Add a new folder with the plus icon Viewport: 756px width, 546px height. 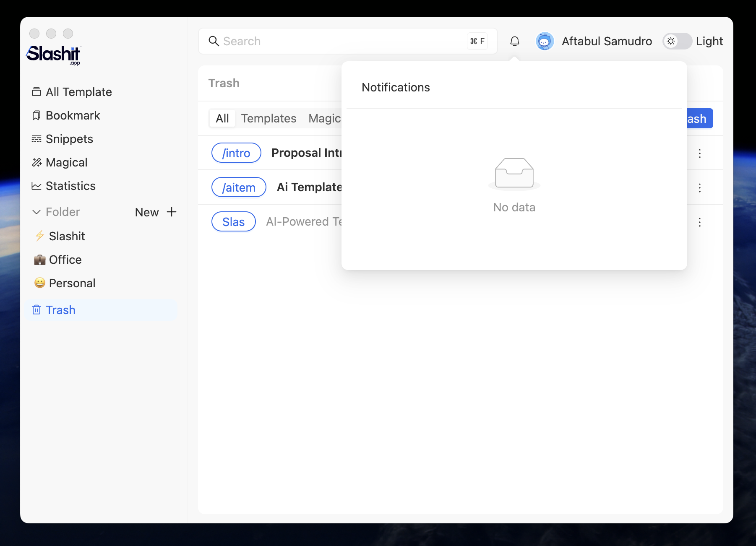[x=172, y=212]
